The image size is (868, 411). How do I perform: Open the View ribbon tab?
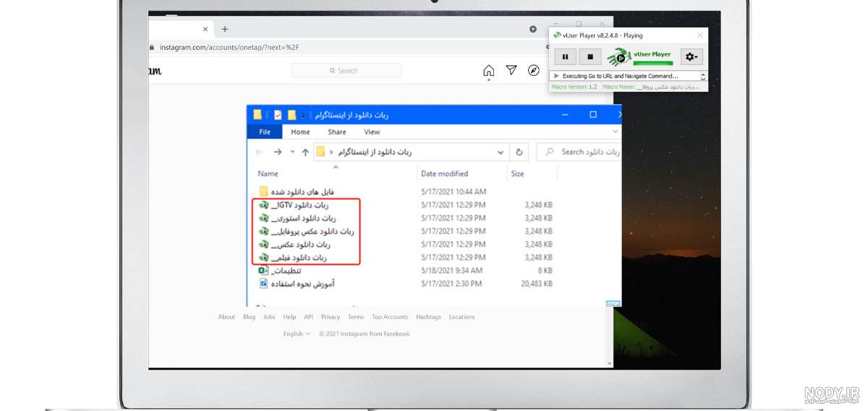point(372,132)
